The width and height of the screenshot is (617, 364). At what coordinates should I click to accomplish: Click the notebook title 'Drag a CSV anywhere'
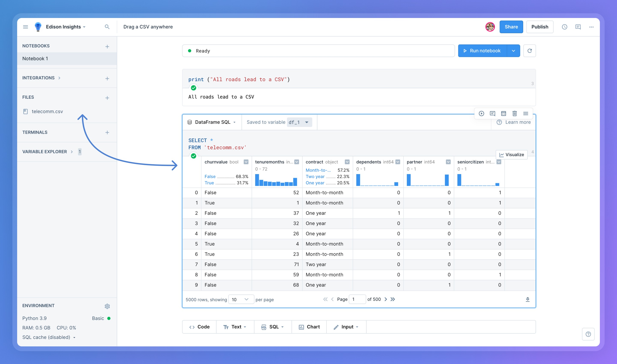pyautogui.click(x=148, y=27)
